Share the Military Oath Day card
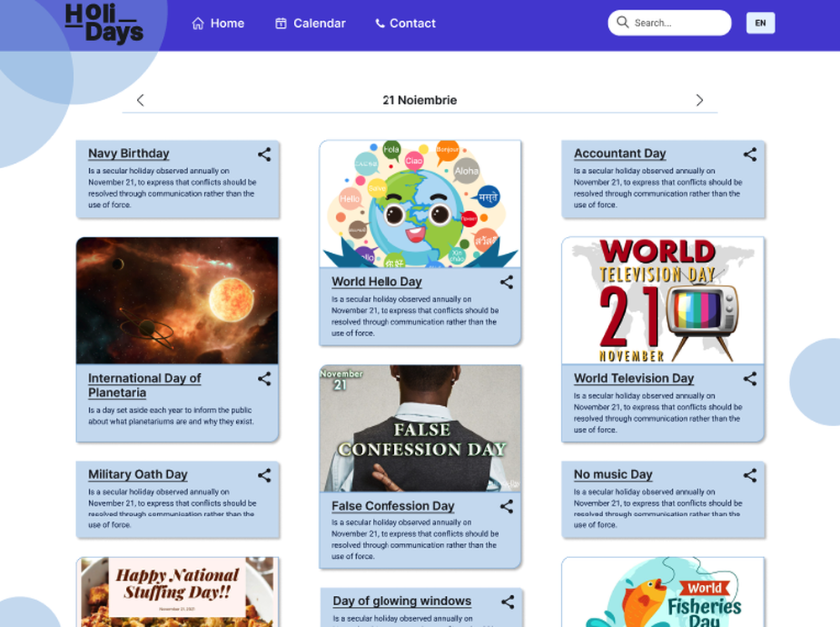840x627 pixels. [264, 475]
